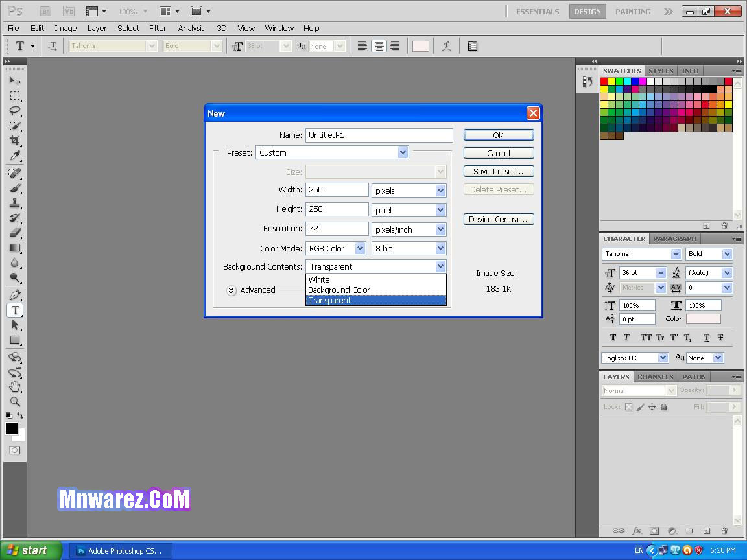
Task: Toggle Underline in Character panel
Action: [707, 338]
